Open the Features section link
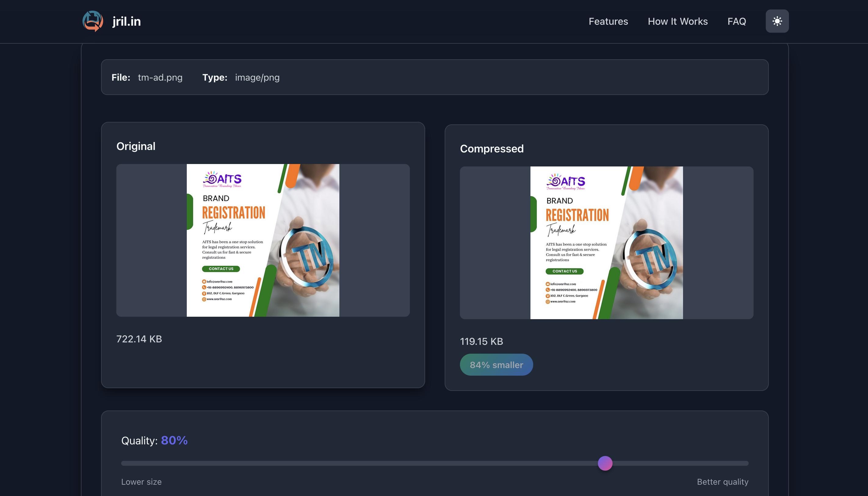The width and height of the screenshot is (868, 496). click(608, 21)
